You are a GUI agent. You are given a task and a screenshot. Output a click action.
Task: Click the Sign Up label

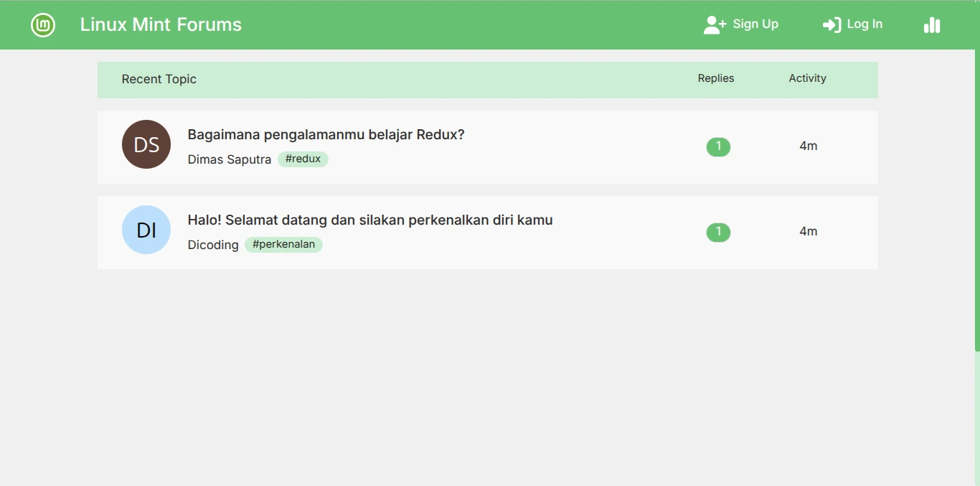[755, 24]
